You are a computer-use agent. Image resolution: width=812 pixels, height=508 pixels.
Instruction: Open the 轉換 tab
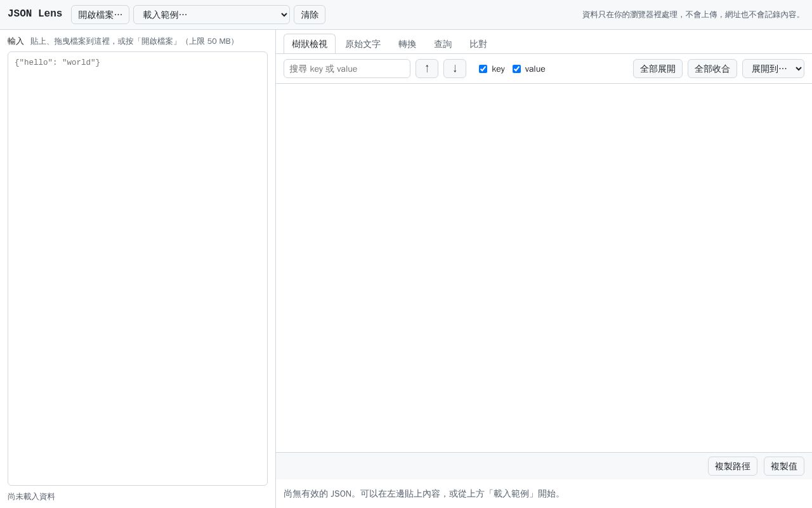click(407, 44)
